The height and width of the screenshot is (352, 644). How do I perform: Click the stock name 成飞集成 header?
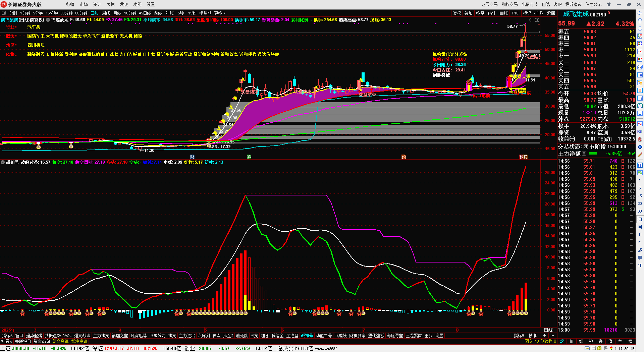coord(576,14)
